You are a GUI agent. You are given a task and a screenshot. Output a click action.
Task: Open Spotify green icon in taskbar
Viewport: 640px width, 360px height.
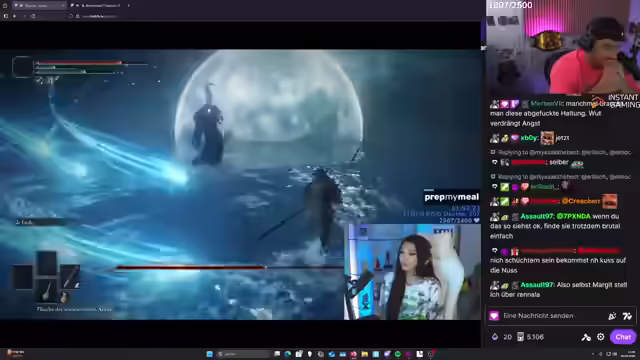pos(398,354)
